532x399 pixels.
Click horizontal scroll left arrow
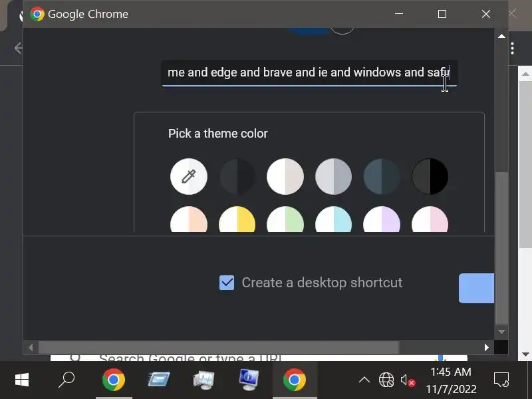coord(31,347)
